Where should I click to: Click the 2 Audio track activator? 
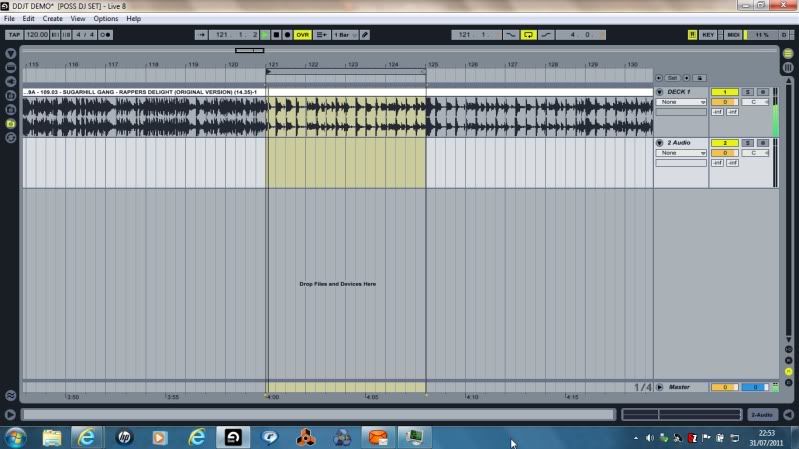pyautogui.click(x=724, y=143)
